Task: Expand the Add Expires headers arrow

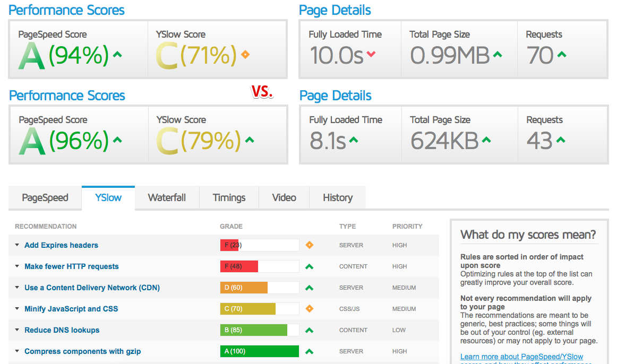Action: [17, 245]
